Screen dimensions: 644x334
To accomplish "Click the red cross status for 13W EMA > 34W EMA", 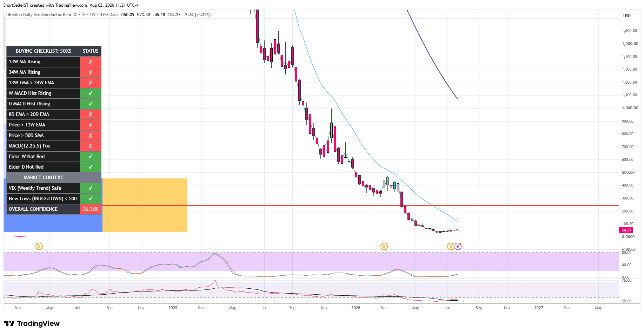I will tap(91, 83).
